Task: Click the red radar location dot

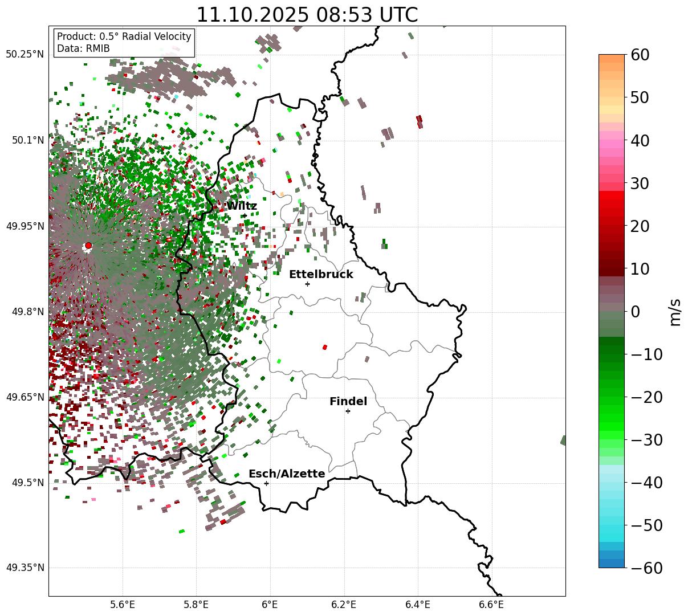Action: (88, 246)
